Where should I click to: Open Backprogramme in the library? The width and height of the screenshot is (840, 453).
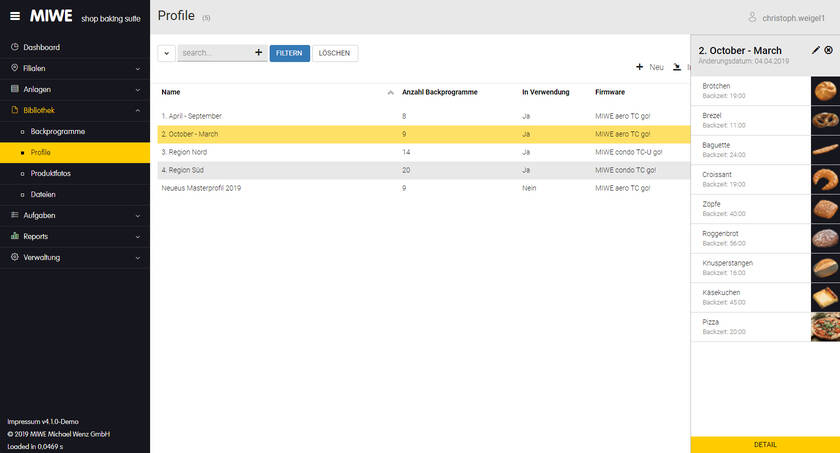[x=58, y=131]
